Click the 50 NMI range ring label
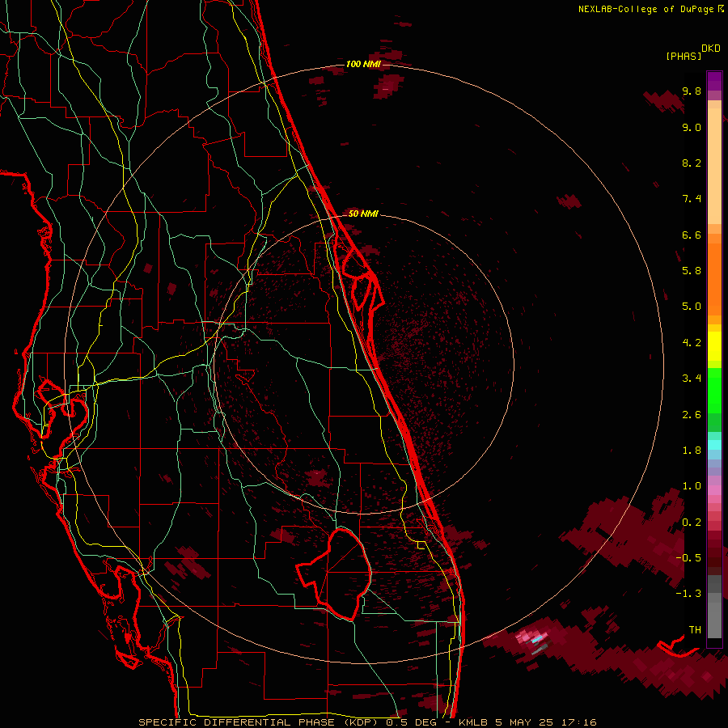 click(x=363, y=214)
